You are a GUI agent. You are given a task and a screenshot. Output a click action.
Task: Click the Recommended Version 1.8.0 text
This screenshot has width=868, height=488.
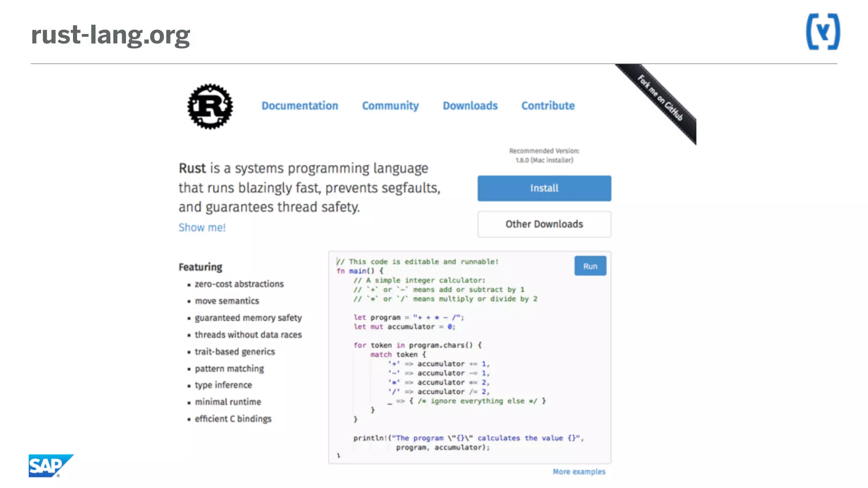point(544,155)
